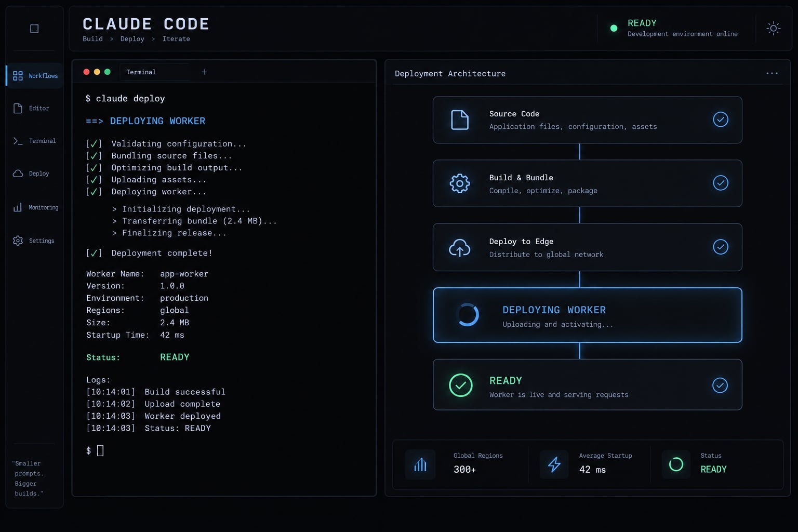Click the Deploy to Edge step checkmark
Viewport: 798px width, 532px height.
(720, 247)
